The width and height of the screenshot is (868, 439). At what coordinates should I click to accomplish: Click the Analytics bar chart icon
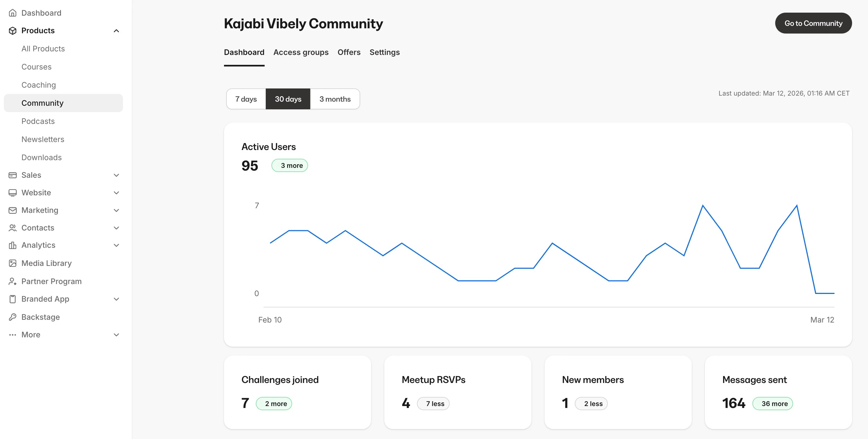tap(12, 245)
